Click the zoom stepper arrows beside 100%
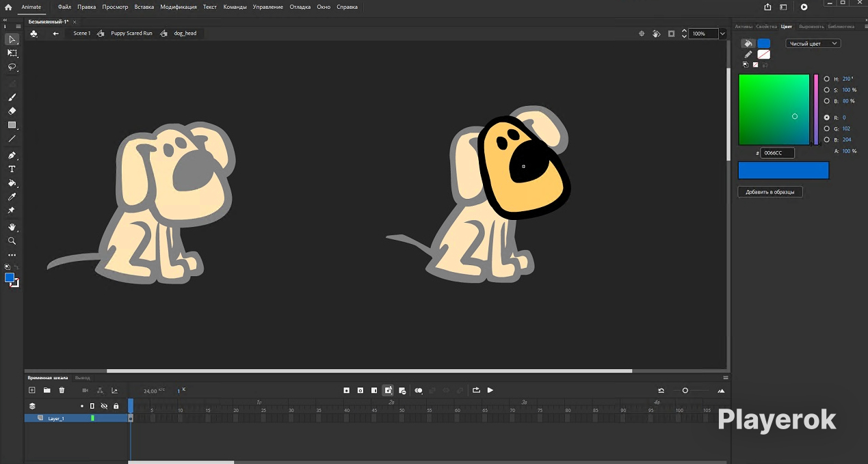Image resolution: width=868 pixels, height=464 pixels. point(684,33)
